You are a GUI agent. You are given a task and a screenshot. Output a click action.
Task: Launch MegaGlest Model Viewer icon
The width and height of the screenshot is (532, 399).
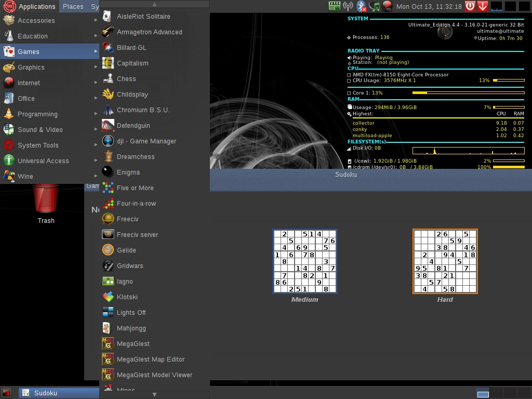(108, 375)
